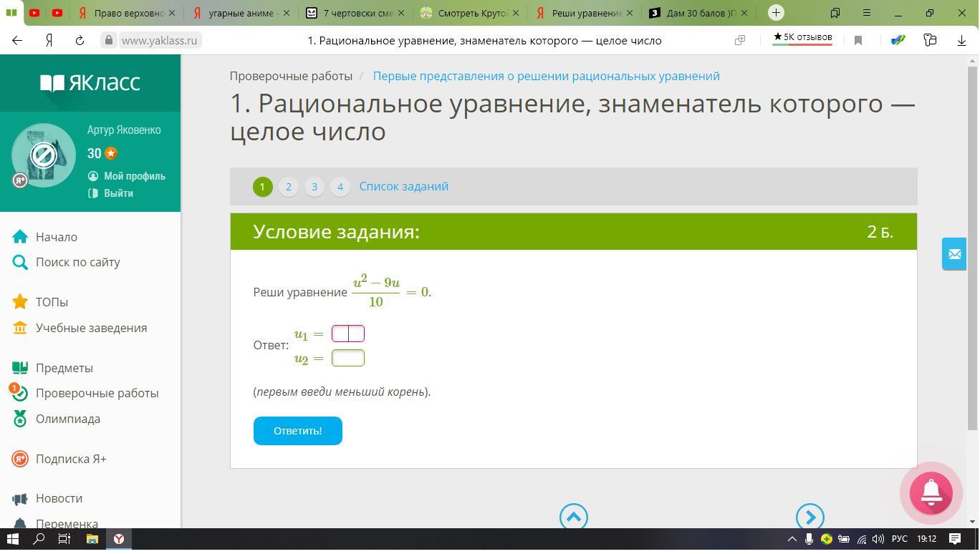Viewport: 980px width, 554px height.
Task: Open 'Проверочные работы' in the sidebar
Action: tap(97, 393)
